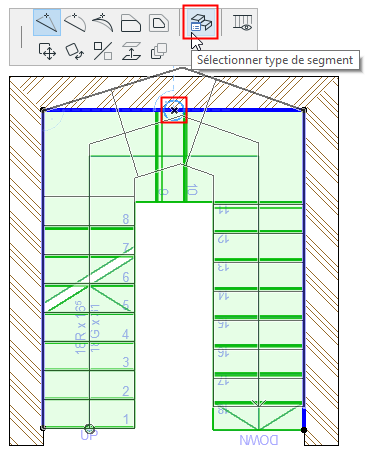Viewport: 368px width, 456px height.
Task: Click step number 2 label
Action: tap(126, 391)
